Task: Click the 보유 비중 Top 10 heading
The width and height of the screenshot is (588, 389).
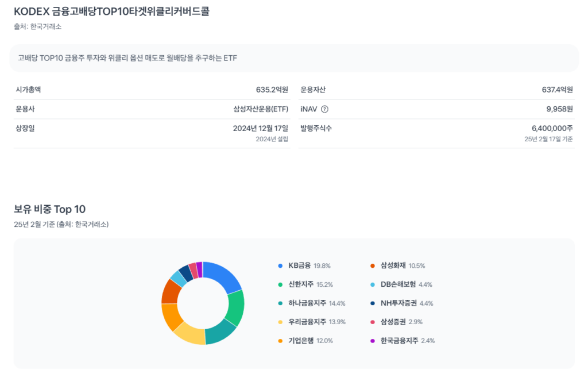Action: 50,209
